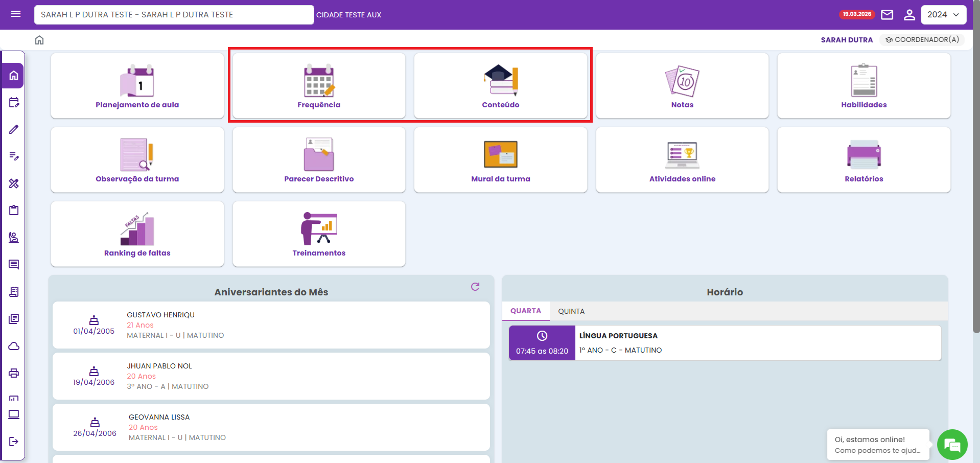Click the home breadcrumb icon

[x=39, y=40]
